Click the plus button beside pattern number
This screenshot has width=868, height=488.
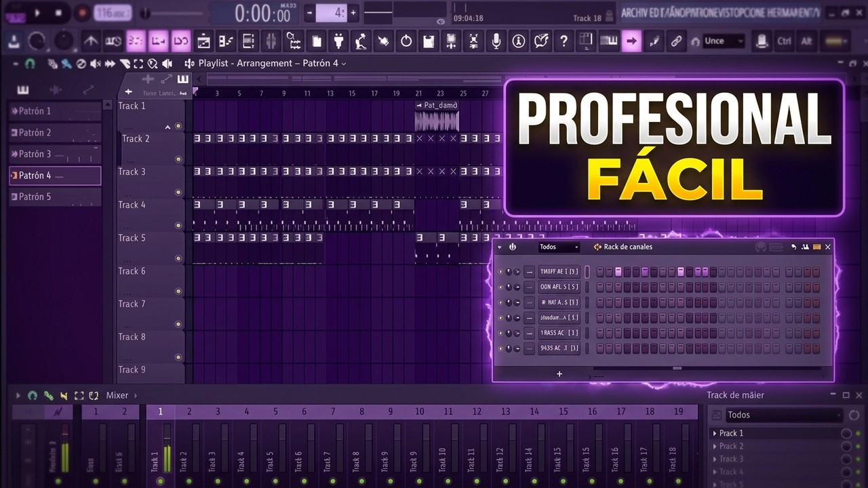(353, 12)
